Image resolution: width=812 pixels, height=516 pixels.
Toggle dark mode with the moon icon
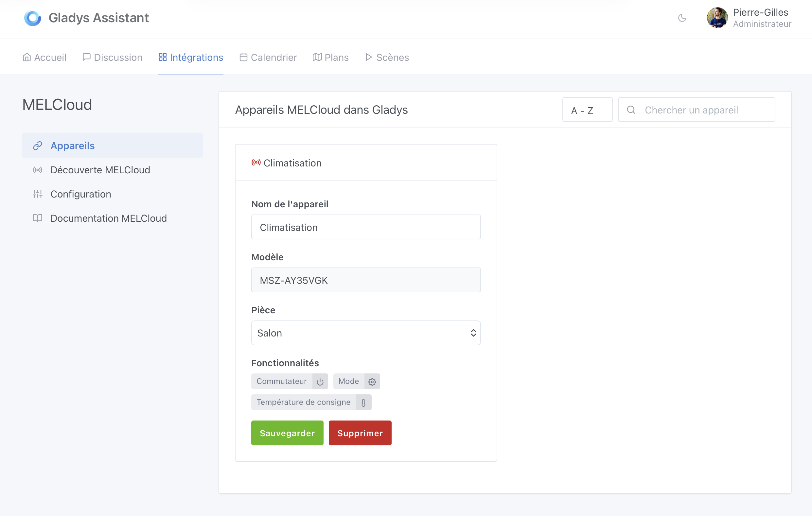[682, 18]
